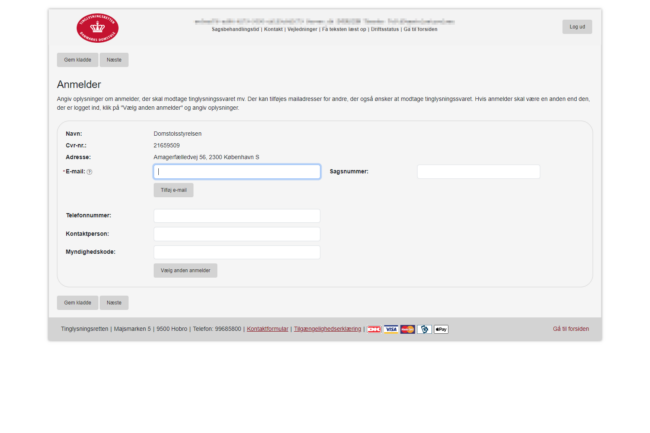Click the VISA card icon in footer
650x433 pixels.
pos(391,329)
